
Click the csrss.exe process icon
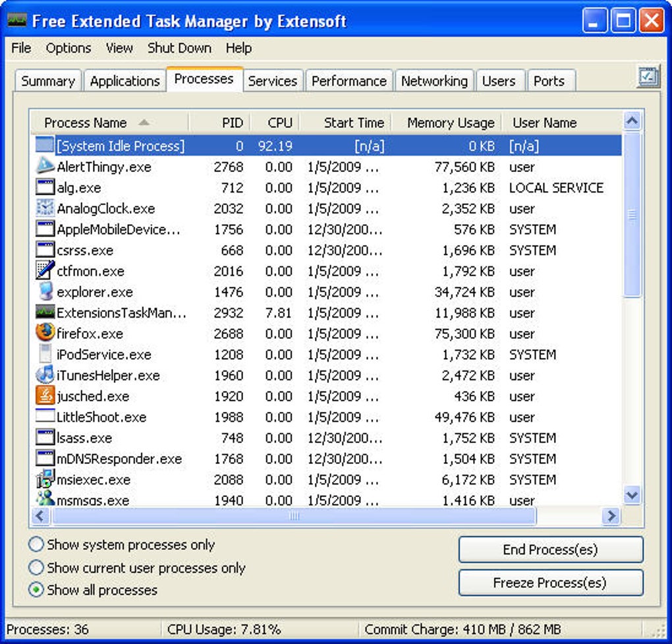[x=45, y=250]
